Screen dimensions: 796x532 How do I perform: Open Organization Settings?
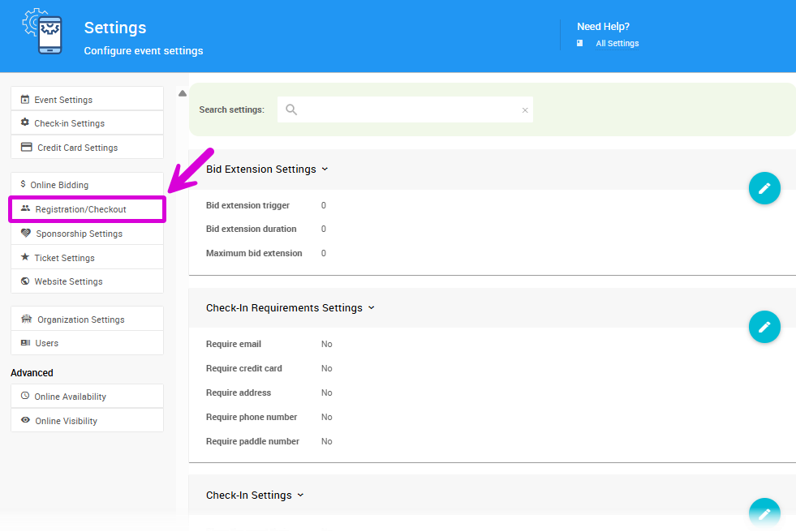80,320
